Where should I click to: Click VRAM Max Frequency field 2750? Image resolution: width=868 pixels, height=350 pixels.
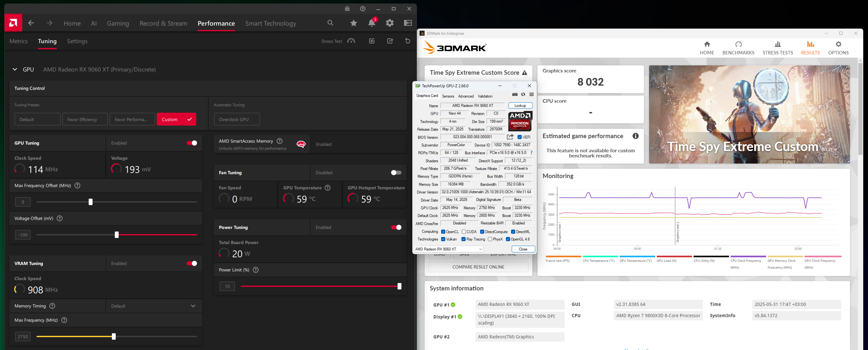pyautogui.click(x=23, y=336)
